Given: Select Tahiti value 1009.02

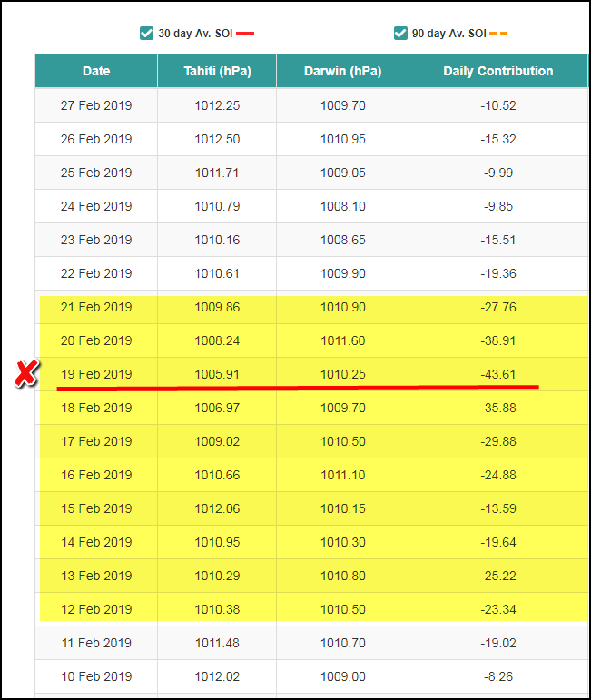Looking at the screenshot, I should [217, 441].
